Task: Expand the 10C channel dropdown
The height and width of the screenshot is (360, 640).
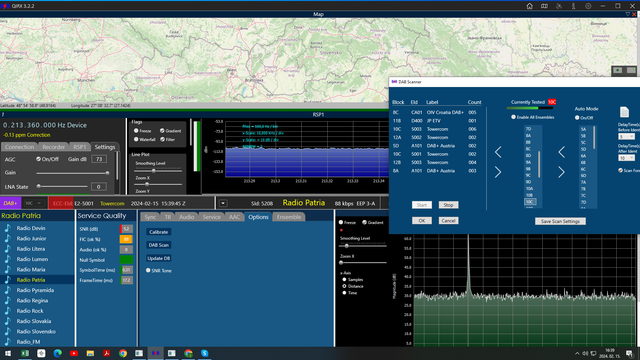Action: (33, 203)
